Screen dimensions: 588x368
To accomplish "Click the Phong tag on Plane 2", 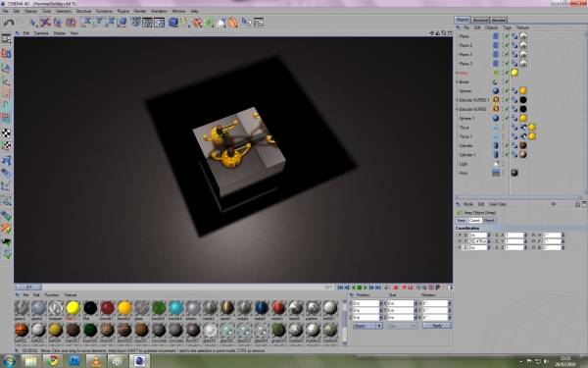I will coord(514,45).
